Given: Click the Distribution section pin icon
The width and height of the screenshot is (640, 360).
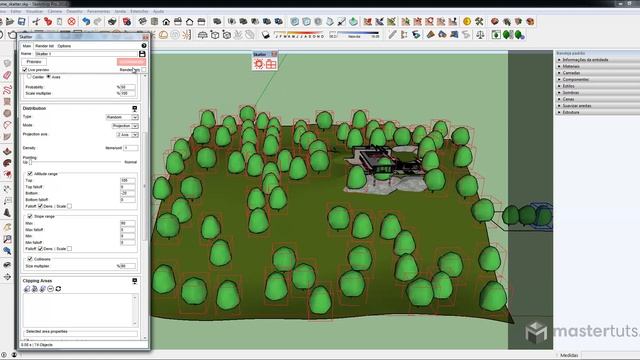Looking at the screenshot, I should (135, 109).
